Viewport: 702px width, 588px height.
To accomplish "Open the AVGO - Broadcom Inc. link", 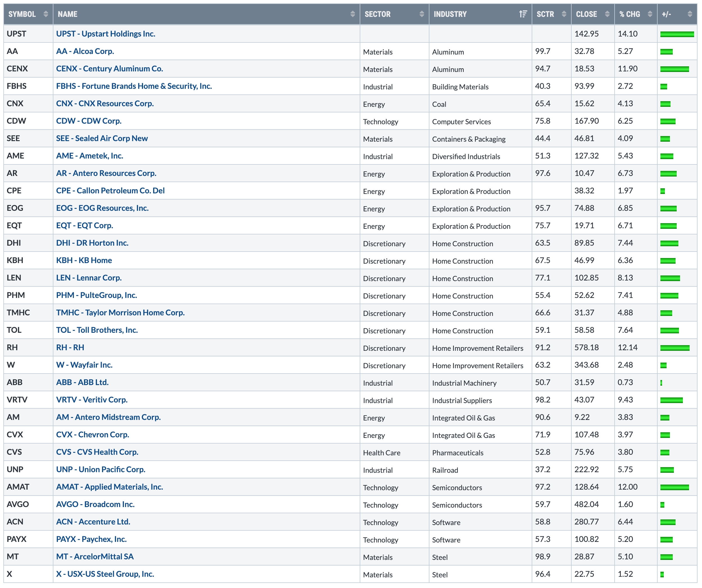I will [95, 504].
